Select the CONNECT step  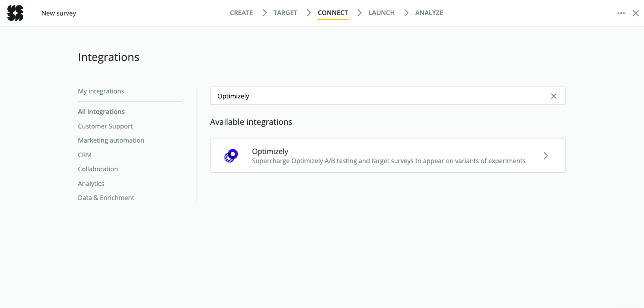pyautogui.click(x=333, y=13)
